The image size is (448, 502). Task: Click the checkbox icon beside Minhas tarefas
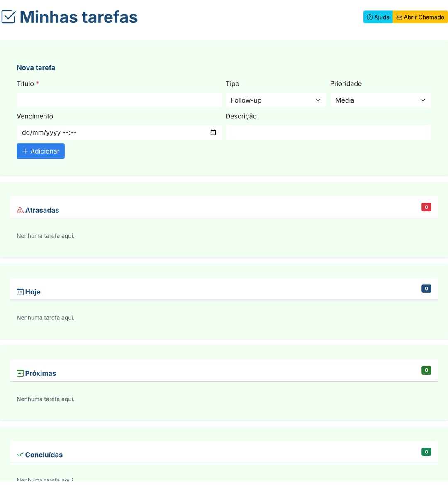pyautogui.click(x=8, y=17)
